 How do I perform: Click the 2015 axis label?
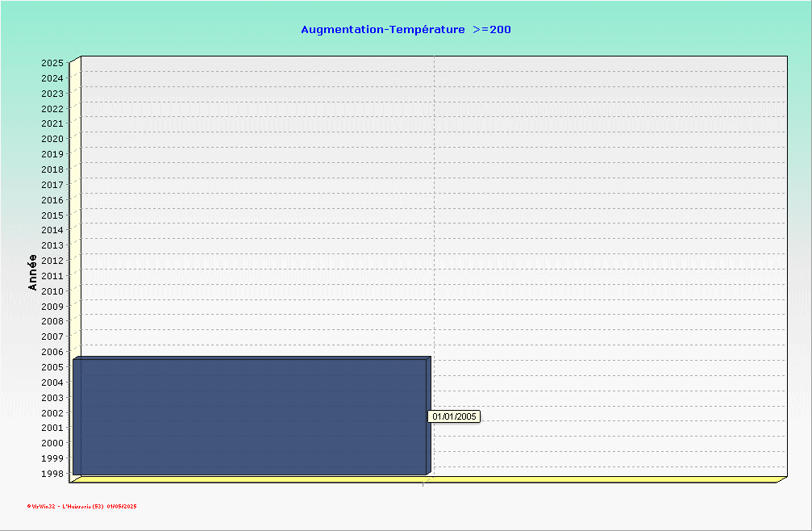pos(52,215)
